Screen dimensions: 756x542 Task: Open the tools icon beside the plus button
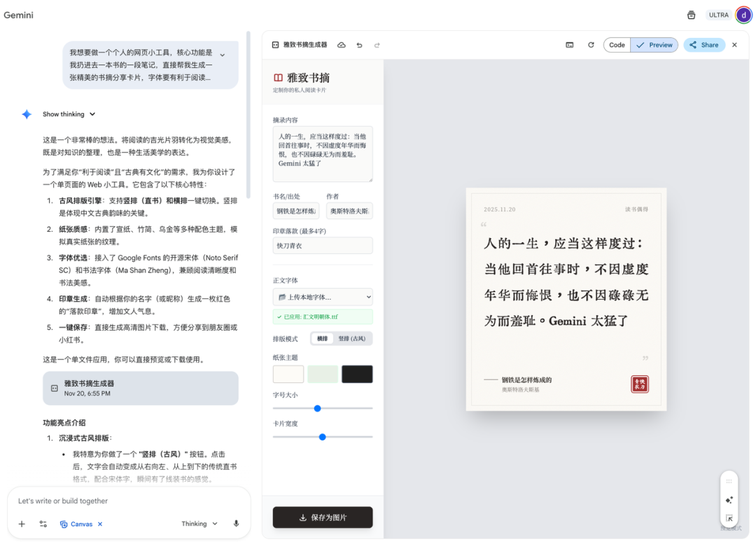click(43, 523)
